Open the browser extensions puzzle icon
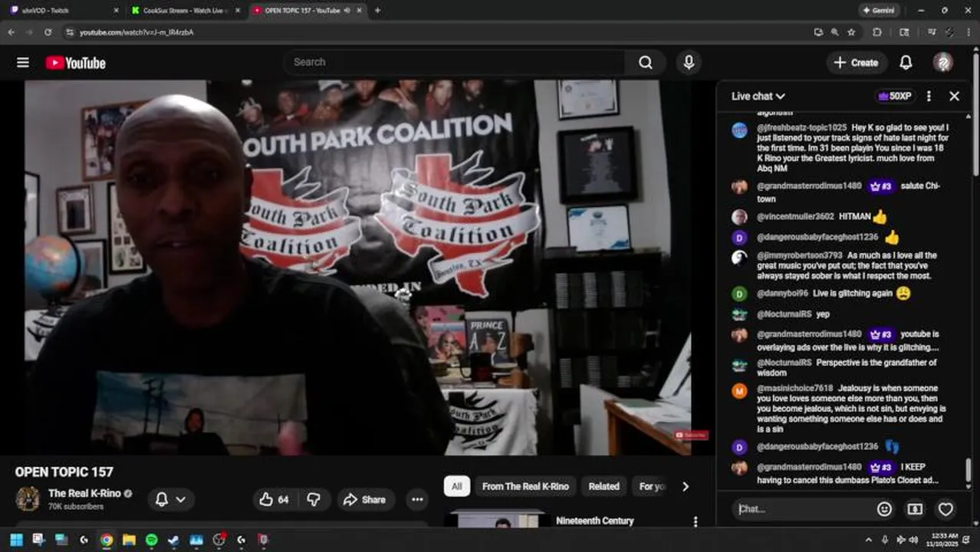The width and height of the screenshot is (980, 552). (x=877, y=32)
